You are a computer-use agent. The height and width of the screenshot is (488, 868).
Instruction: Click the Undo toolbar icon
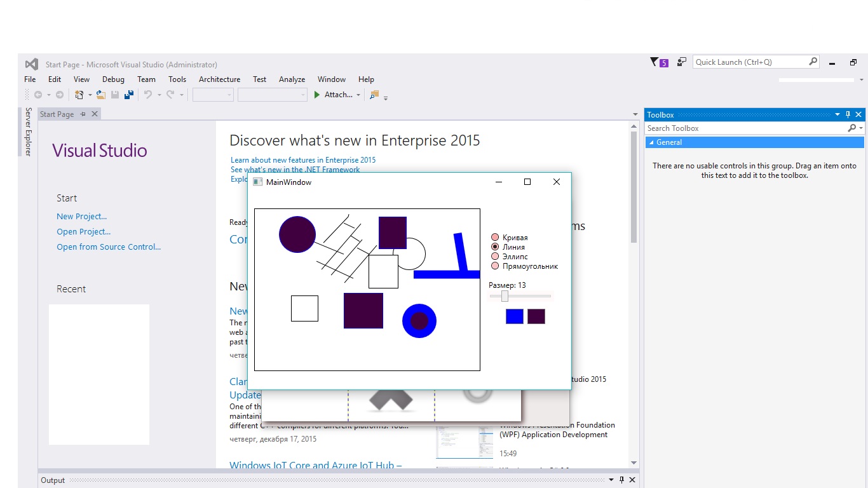[x=148, y=95]
